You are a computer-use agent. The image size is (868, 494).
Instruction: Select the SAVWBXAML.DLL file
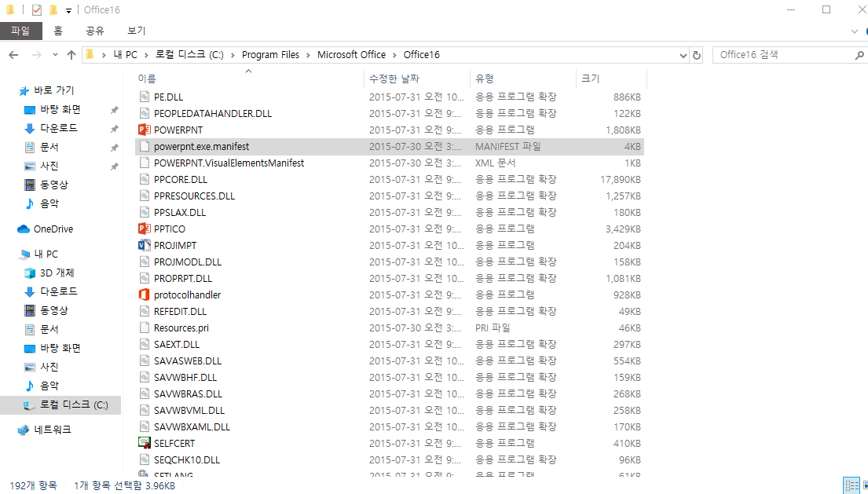390,426
